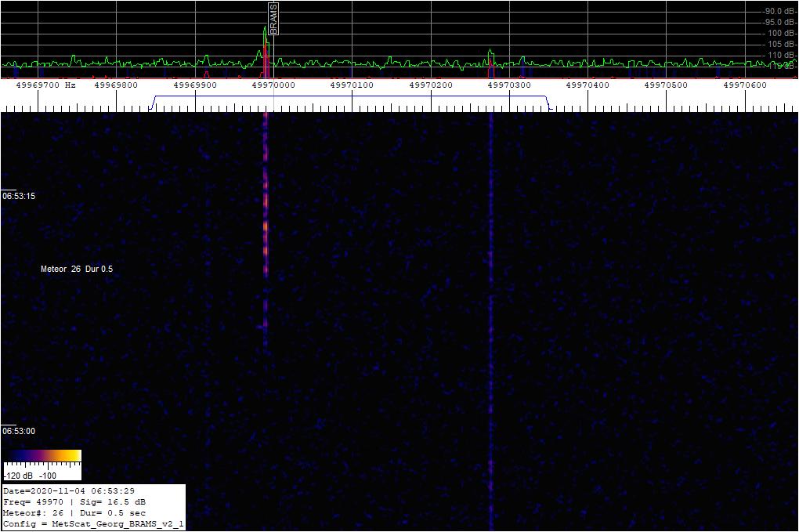The width and height of the screenshot is (799, 532).
Task: Click the 'Meteor#: 26 | Dur= 0.5 sec' line
Action: [x=74, y=513]
